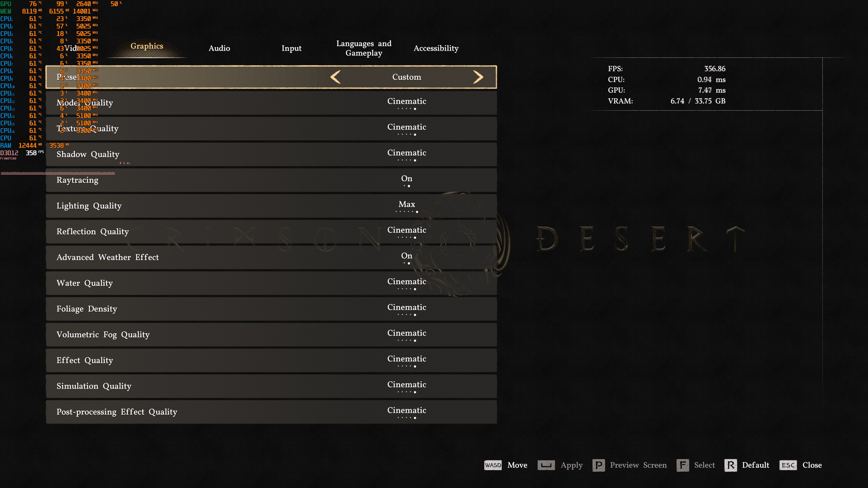This screenshot has height=488, width=868.
Task: Change the Texture Quality Cinematic value
Action: [406, 129]
